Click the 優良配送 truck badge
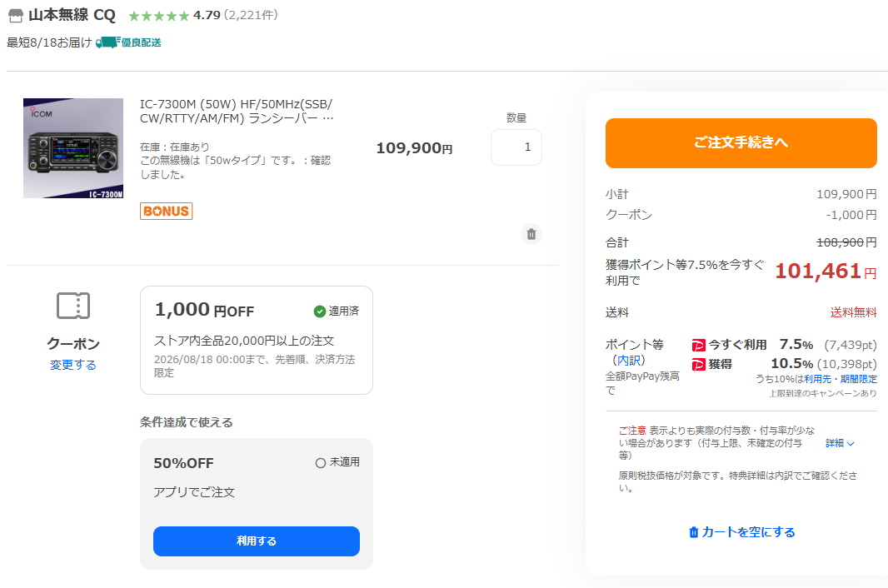888x588 pixels. click(128, 42)
